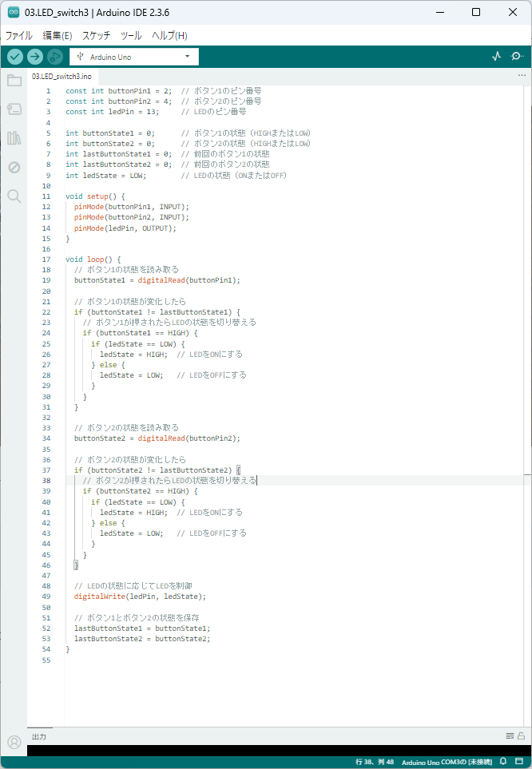Image resolution: width=532 pixels, height=769 pixels.
Task: Minimize the Arduino IDE window
Action: (x=439, y=12)
